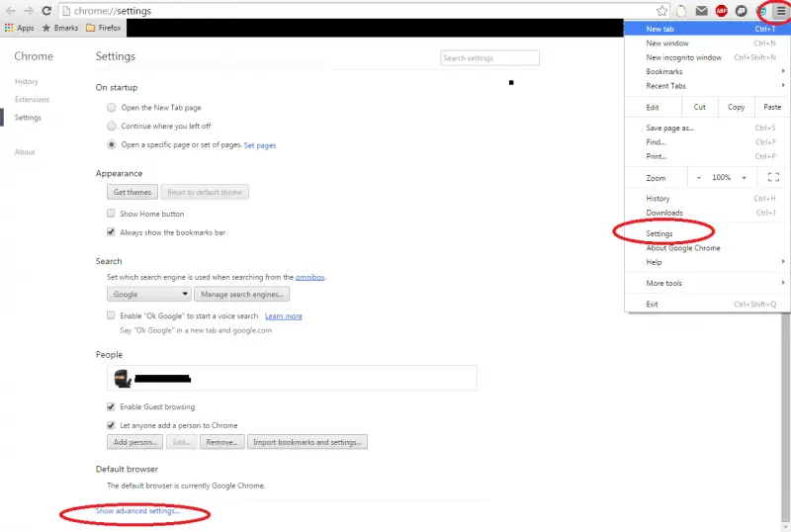Screen dimensions: 791x532
Task: Click the Add person button
Action: click(134, 442)
